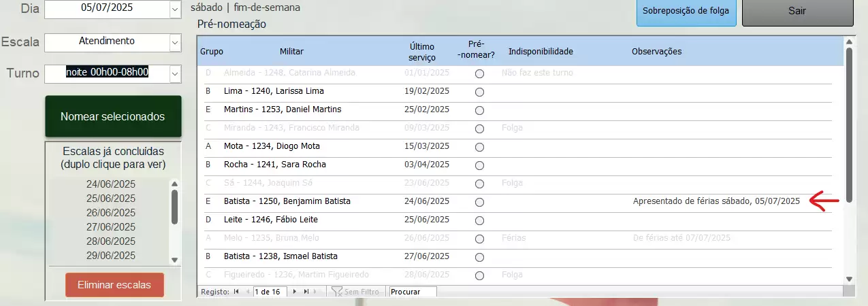Image resolution: width=868 pixels, height=306 pixels.
Task: Select completed schedule 28/06/2025 in list
Action: 110,241
